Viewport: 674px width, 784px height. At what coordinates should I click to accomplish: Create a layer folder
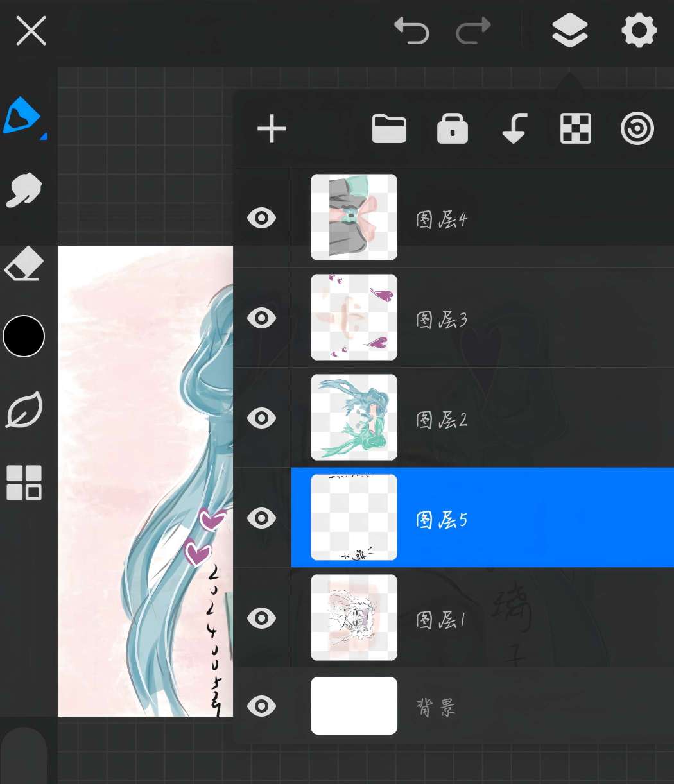[389, 129]
